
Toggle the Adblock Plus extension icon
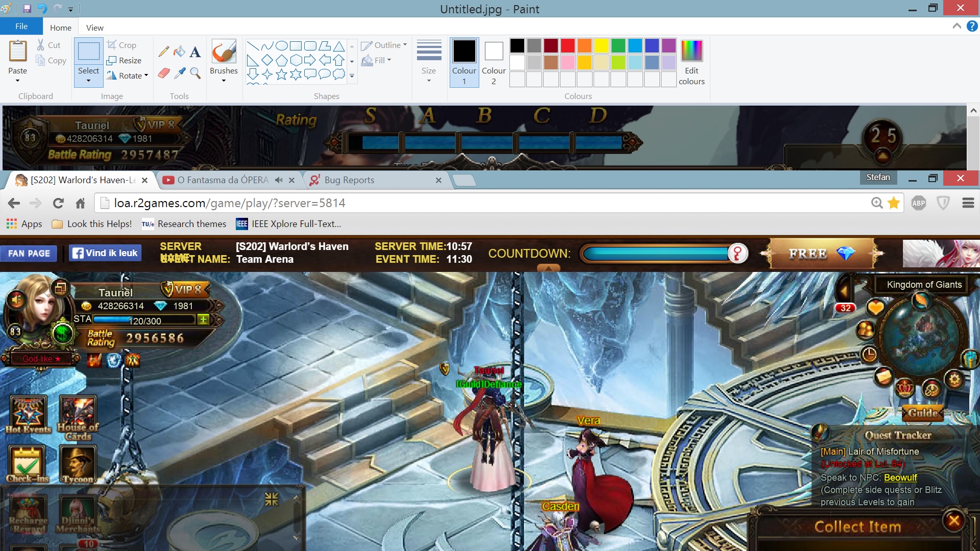(918, 203)
